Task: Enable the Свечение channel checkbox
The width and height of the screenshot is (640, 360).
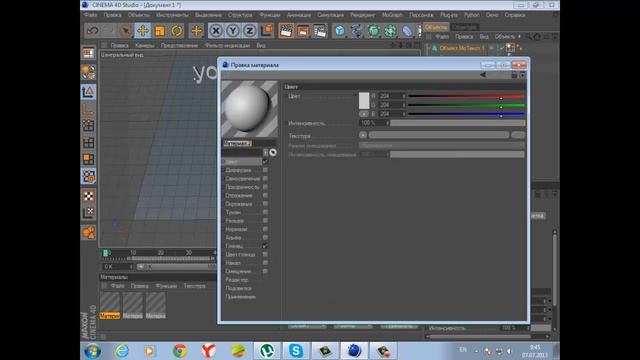Action: (265, 178)
